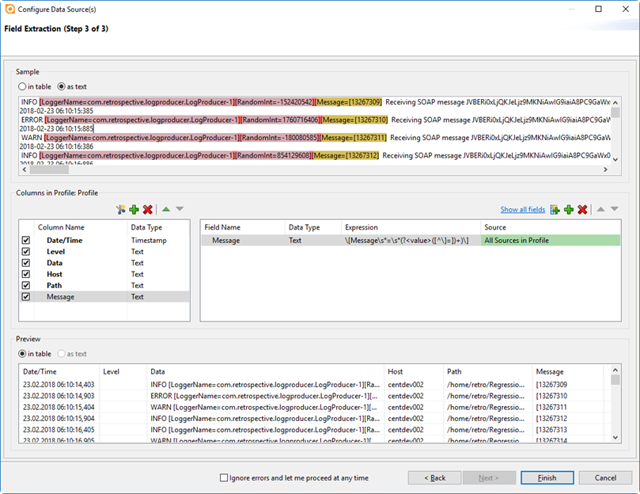Select the Date/Time column name
This screenshot has width=640, height=494.
click(64, 240)
